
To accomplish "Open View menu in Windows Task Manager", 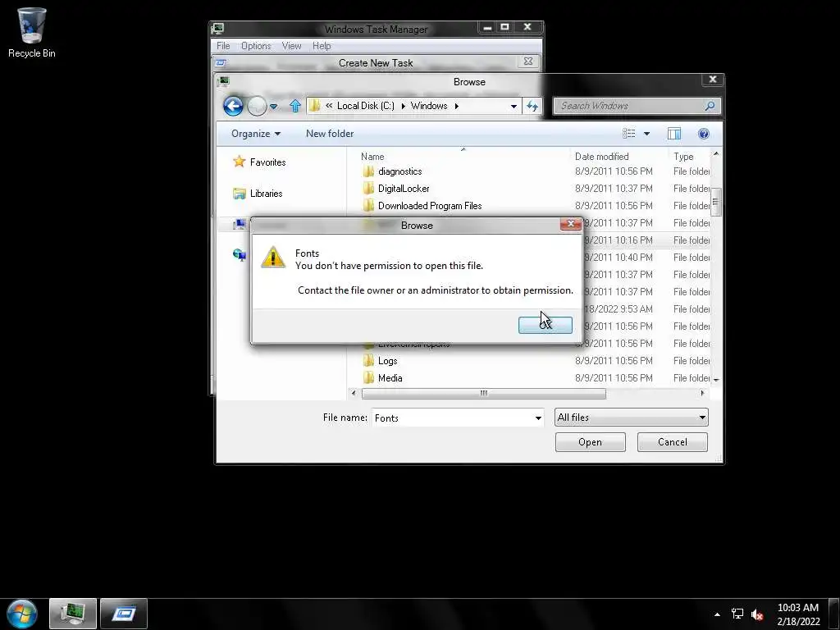I will click(291, 46).
